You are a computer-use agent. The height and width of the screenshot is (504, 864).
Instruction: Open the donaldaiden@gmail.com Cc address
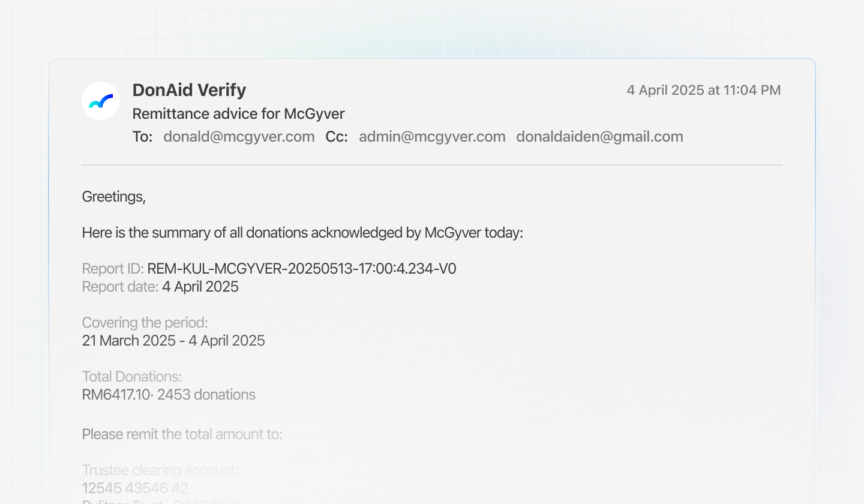coord(599,137)
